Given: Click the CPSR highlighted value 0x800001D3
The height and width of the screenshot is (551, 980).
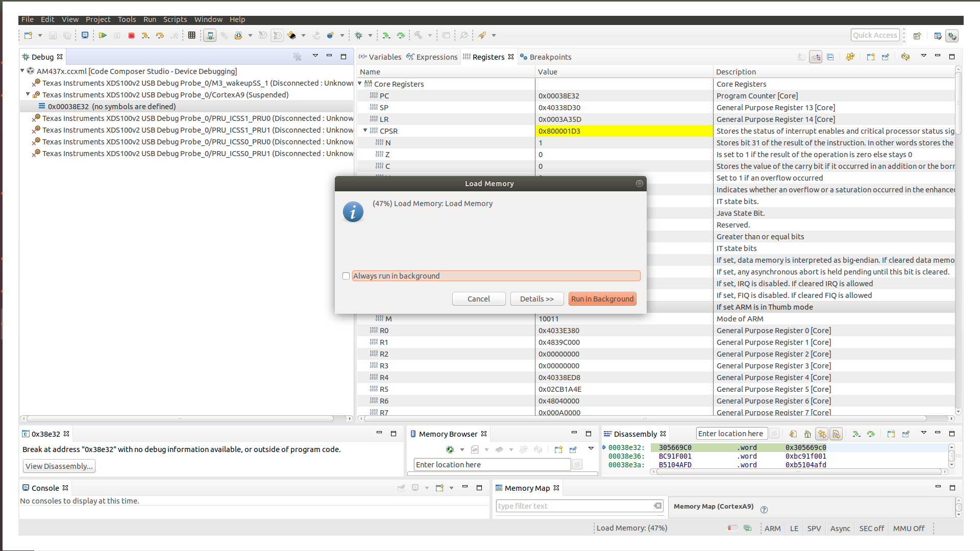Looking at the screenshot, I should point(559,131).
